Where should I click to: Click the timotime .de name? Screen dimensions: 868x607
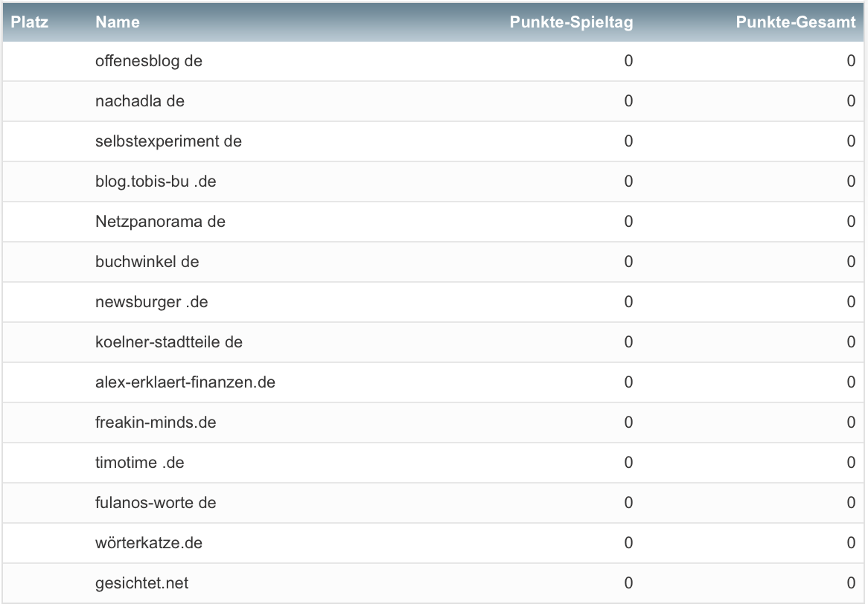pyautogui.click(x=139, y=463)
